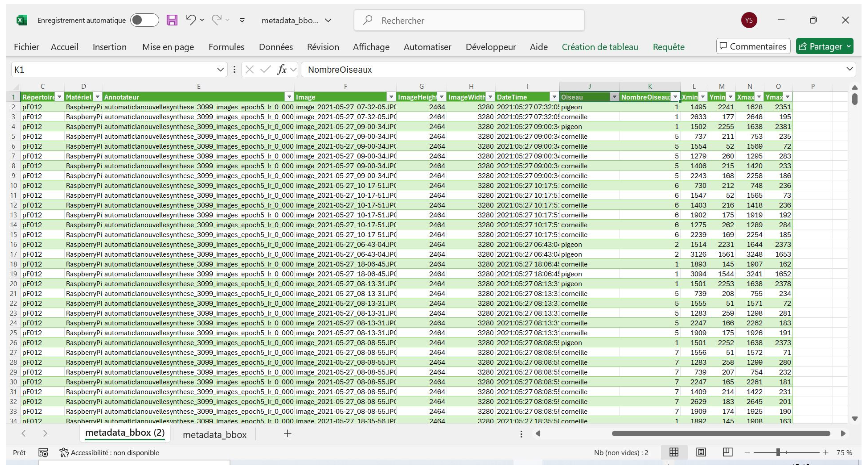
Task: Click the Rechercher search field
Action: tap(469, 21)
